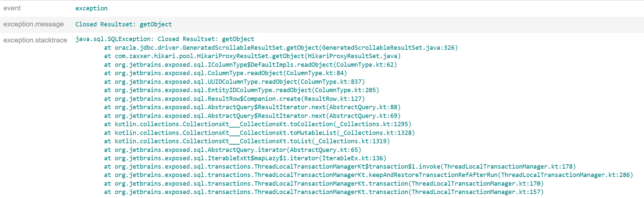
Task: Click the toMutableList _Collections.kt:1328 line
Action: click(259, 133)
